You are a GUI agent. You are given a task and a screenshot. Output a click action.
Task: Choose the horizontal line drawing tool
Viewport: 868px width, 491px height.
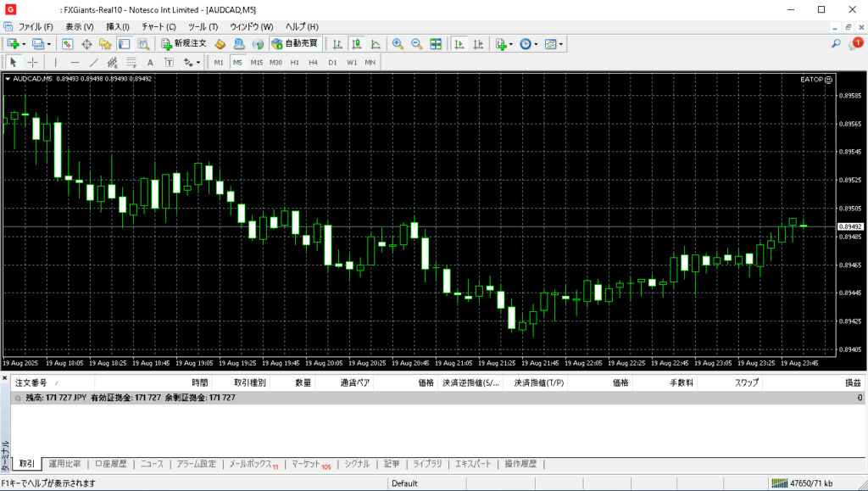(75, 62)
